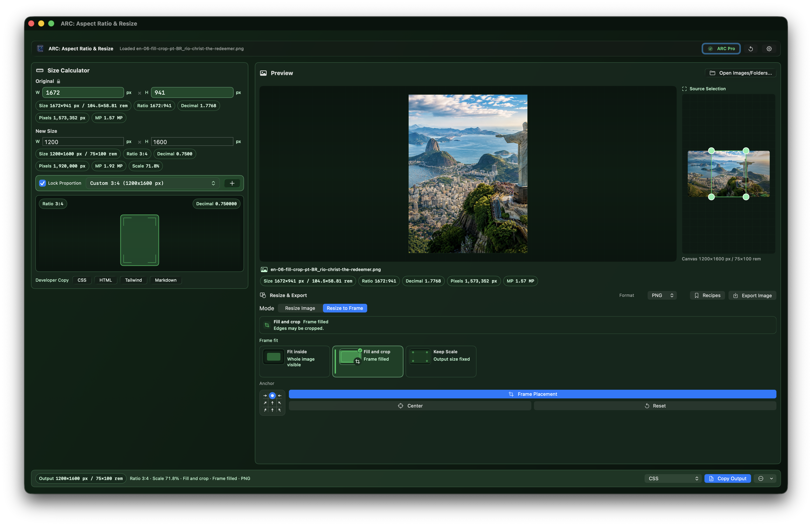Click the Fit inside thumbnail icon
The image size is (812, 526).
click(x=274, y=357)
